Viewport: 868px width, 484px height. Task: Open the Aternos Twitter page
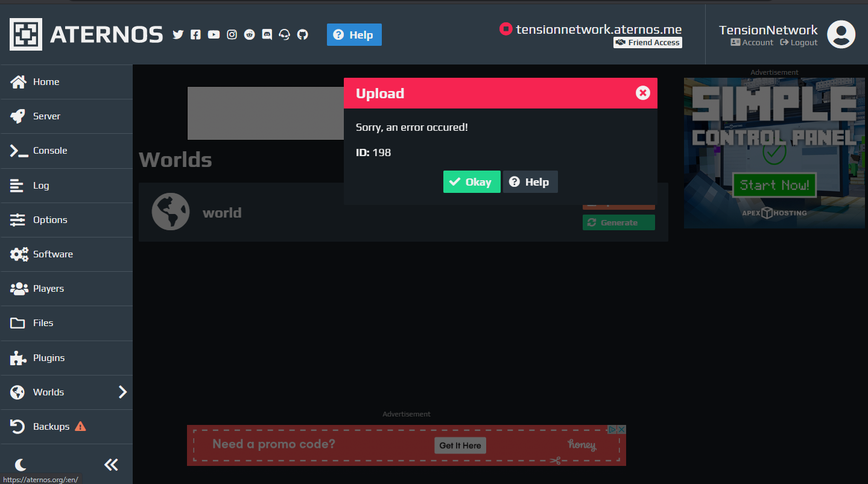pos(178,34)
